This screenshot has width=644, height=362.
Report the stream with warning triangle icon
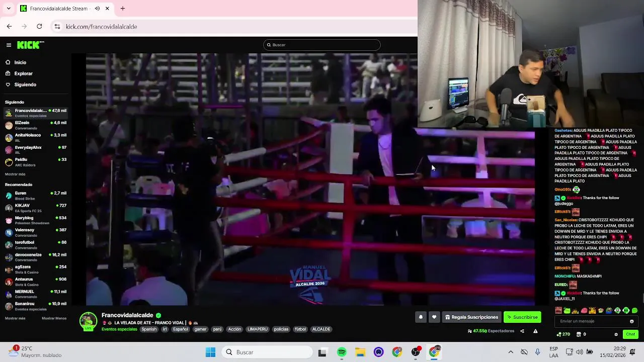535,331
